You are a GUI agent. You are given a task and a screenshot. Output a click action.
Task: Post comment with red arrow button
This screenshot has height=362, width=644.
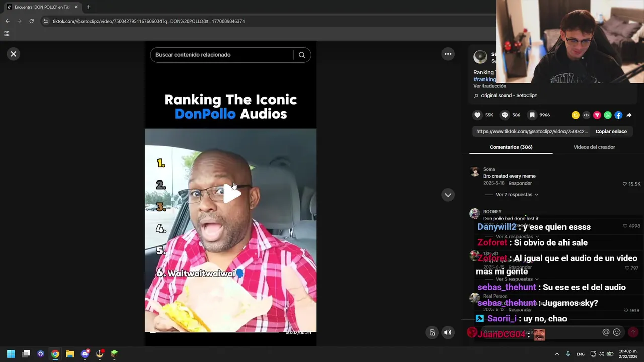point(633,332)
